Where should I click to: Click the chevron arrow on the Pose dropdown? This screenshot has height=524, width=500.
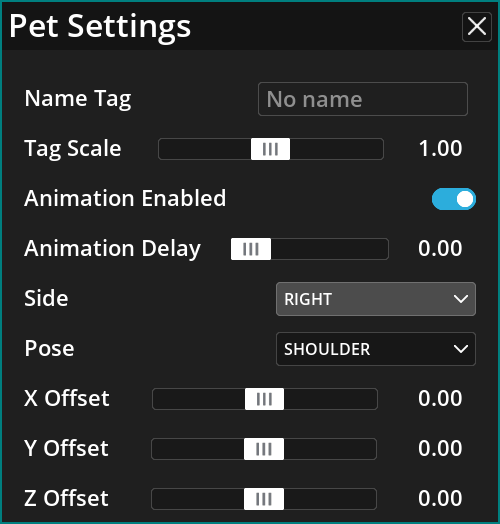461,349
